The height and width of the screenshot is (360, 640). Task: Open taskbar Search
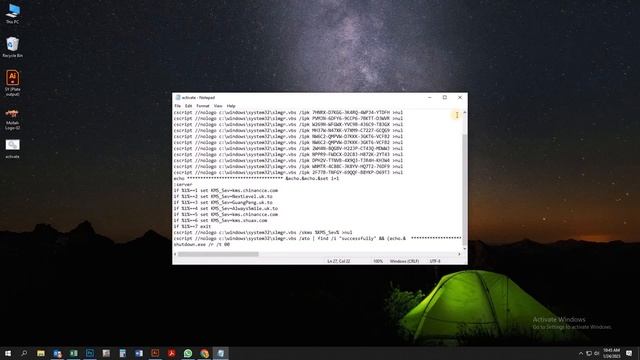[x=24, y=353]
